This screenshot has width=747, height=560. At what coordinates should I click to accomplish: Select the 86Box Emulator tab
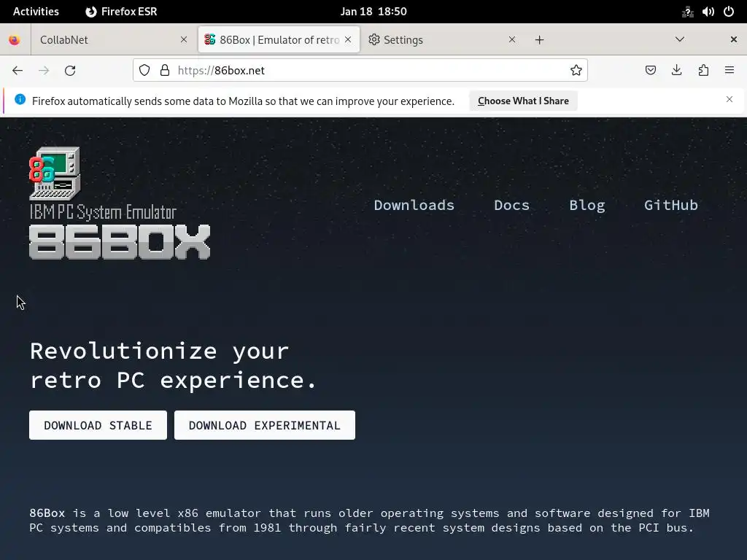(x=279, y=40)
